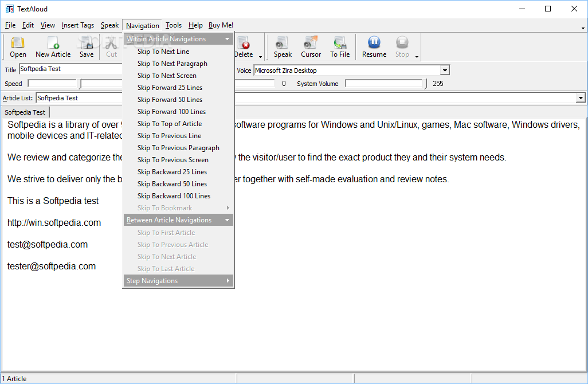Viewport: 588px width, 384px height.
Task: Click 'This is a Softpedia test' line
Action: pyautogui.click(x=53, y=201)
